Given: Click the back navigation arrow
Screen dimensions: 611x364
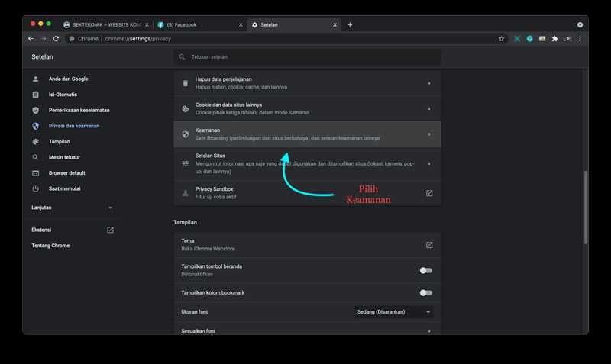Looking at the screenshot, I should pos(31,38).
